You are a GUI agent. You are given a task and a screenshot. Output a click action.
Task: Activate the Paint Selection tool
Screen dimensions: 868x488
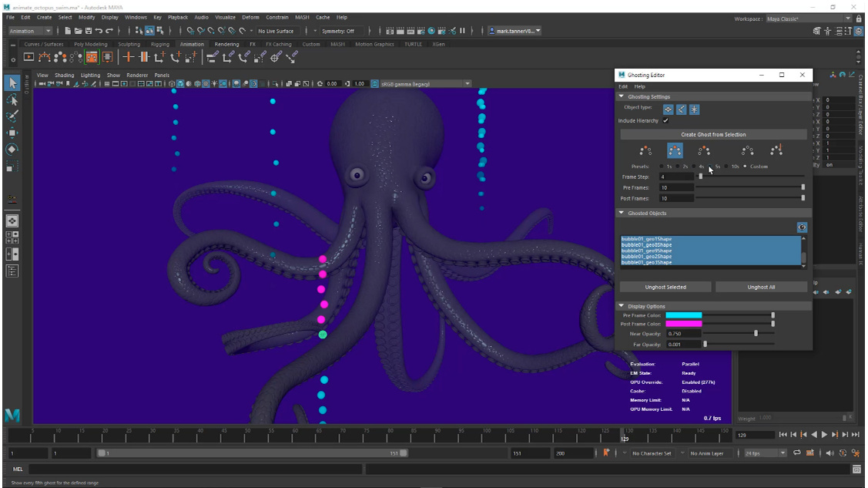pos(12,116)
